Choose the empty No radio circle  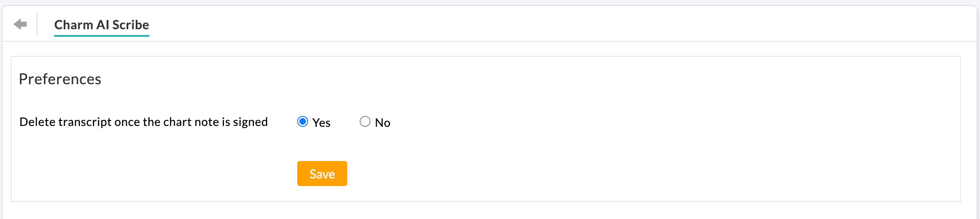coord(365,121)
